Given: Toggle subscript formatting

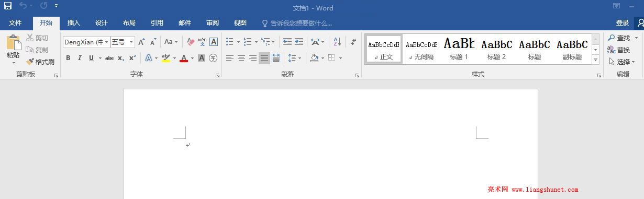Looking at the screenshot, I should (121, 58).
